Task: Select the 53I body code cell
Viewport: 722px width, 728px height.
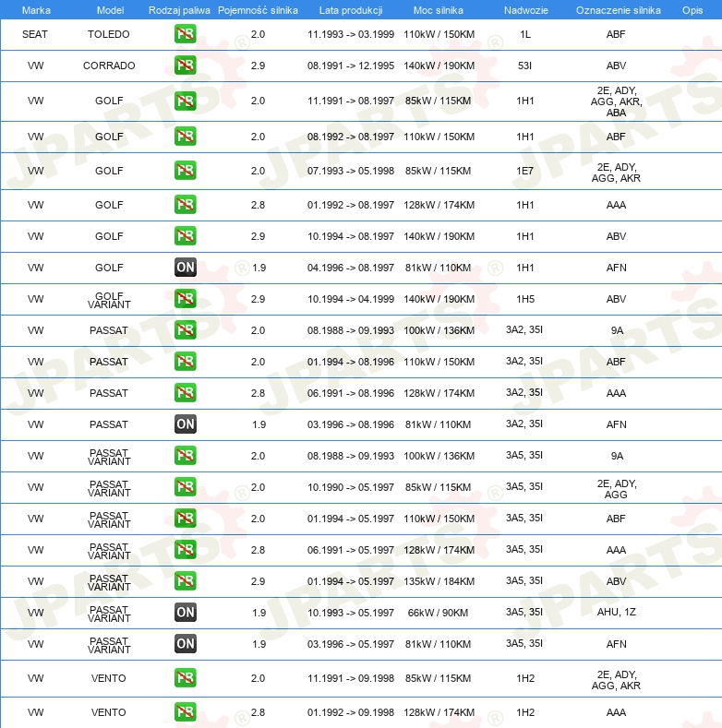Action: click(525, 66)
